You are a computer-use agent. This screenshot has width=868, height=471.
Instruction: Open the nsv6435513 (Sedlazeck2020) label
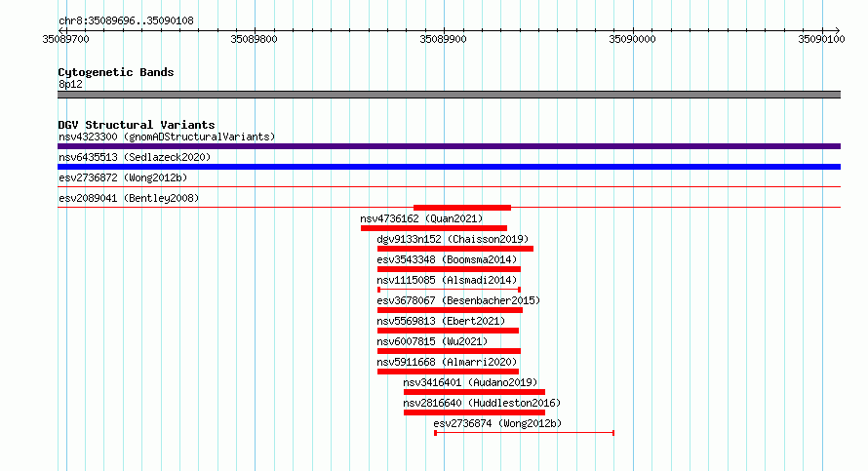coord(135,157)
